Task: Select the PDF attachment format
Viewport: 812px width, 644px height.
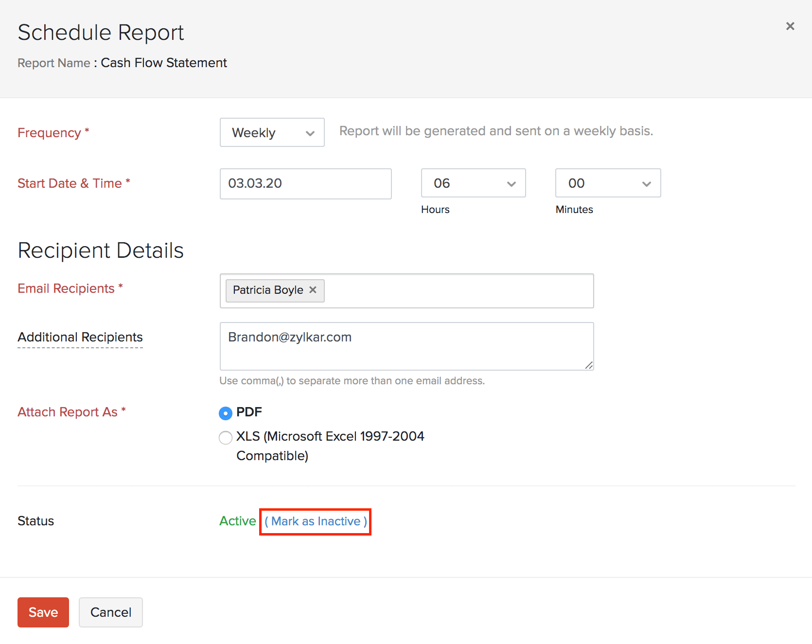Action: tap(225, 412)
